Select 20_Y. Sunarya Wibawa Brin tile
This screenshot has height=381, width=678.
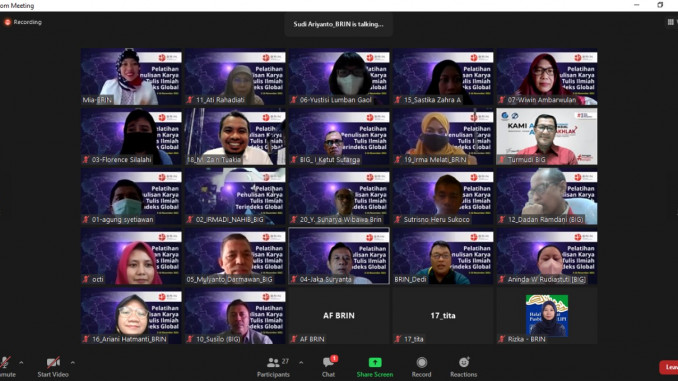[339, 196]
